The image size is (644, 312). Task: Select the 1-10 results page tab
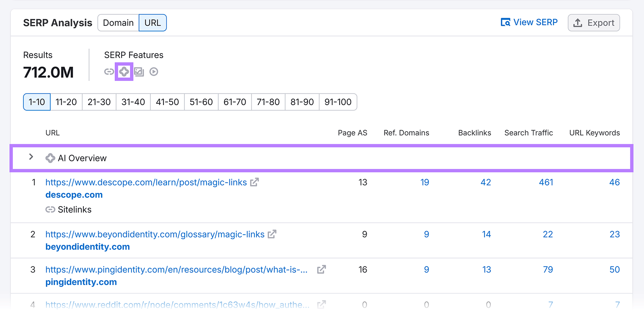37,102
